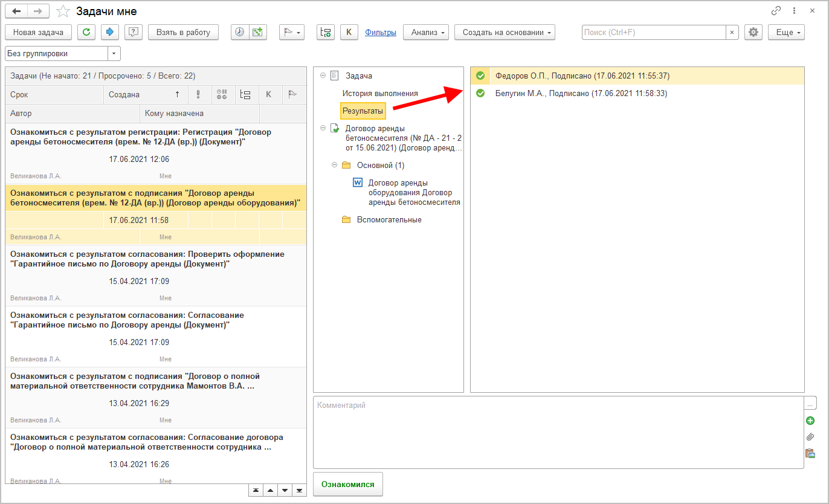The height and width of the screenshot is (504, 829).
Task: Click the clock icon in the toolbar
Action: pos(240,33)
